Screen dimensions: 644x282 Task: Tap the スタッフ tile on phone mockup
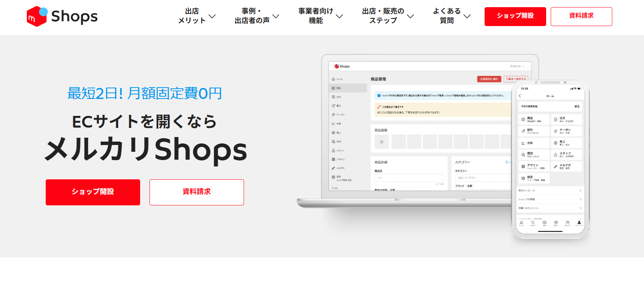click(x=567, y=155)
